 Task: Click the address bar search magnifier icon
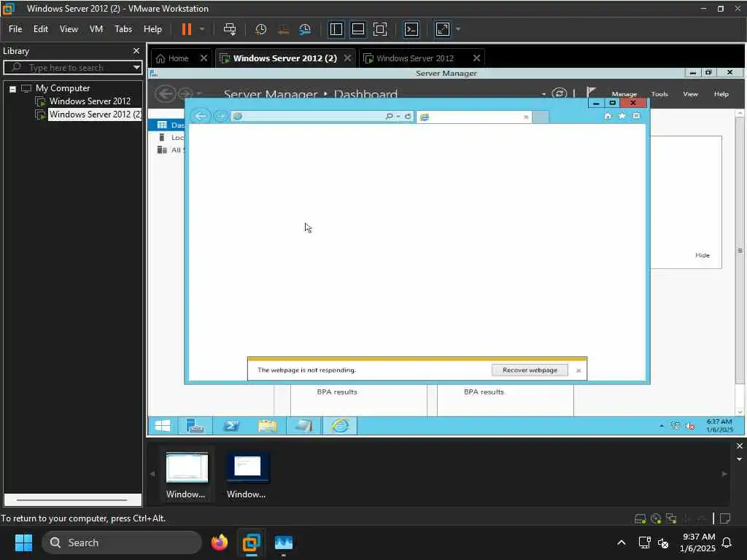(390, 116)
